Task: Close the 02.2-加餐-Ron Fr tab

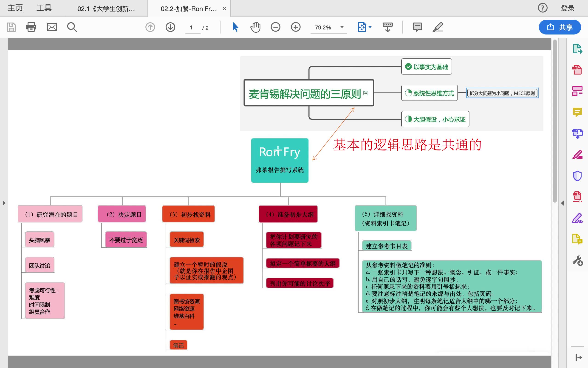Action: 224,9
